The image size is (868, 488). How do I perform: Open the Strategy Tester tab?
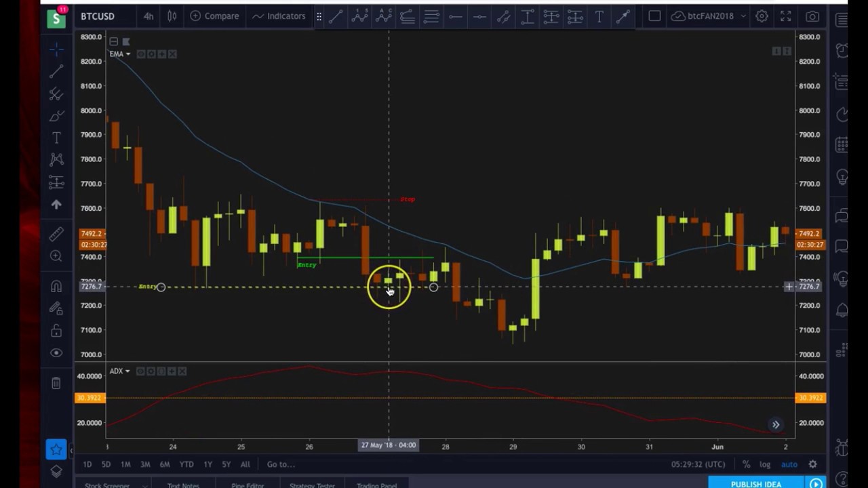[312, 485]
